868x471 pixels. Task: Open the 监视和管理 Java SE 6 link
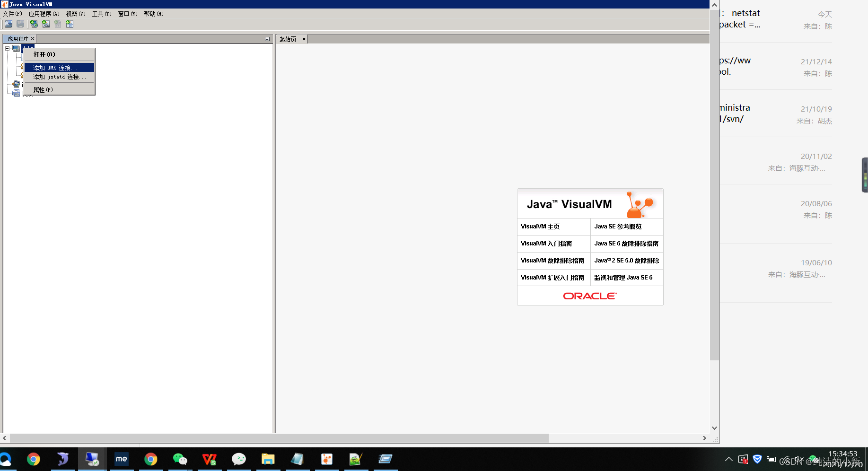click(x=623, y=278)
